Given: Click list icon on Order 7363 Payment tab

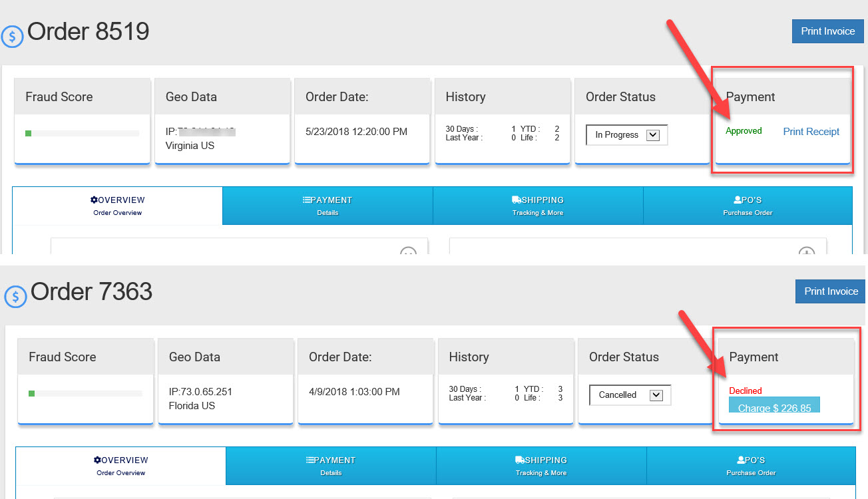Looking at the screenshot, I should [x=310, y=460].
